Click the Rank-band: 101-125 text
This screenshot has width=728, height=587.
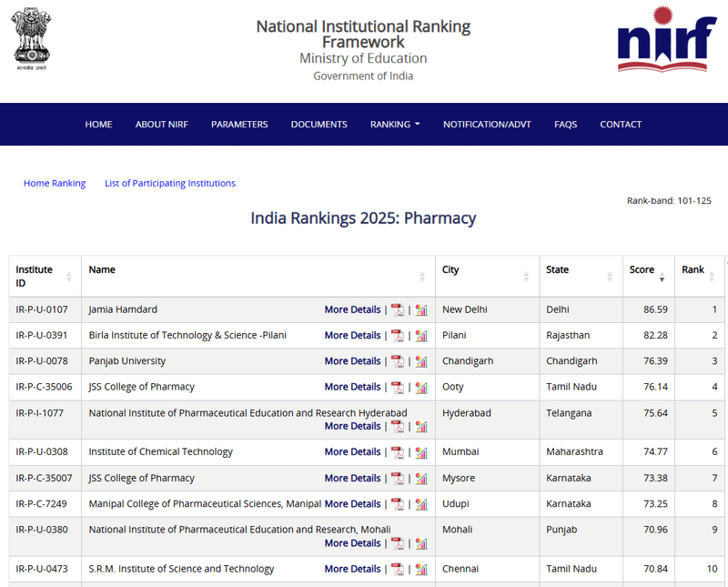[x=669, y=200]
